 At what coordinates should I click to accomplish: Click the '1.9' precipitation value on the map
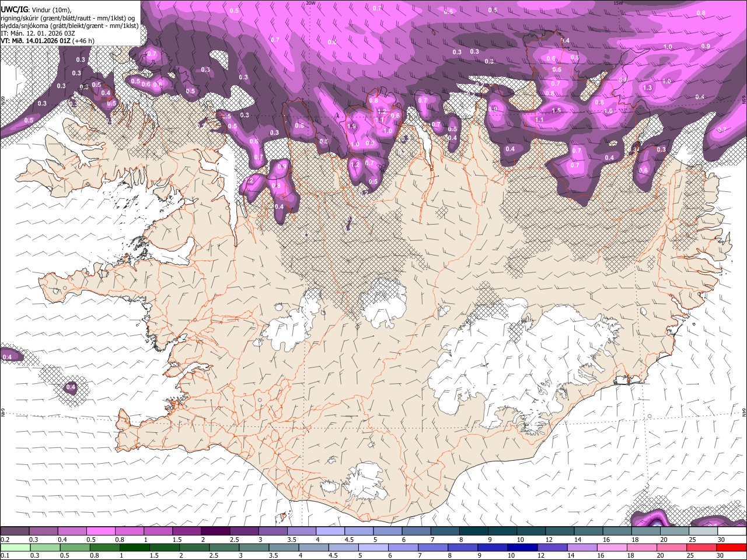[351, 127]
